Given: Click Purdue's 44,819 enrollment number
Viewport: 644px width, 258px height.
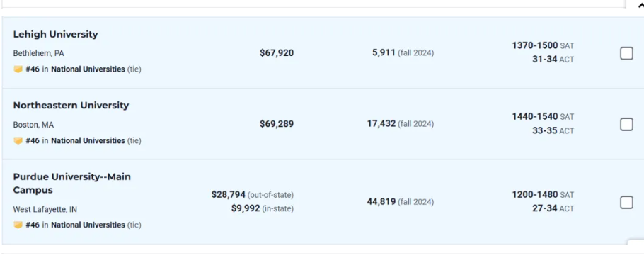Looking at the screenshot, I should [381, 201].
